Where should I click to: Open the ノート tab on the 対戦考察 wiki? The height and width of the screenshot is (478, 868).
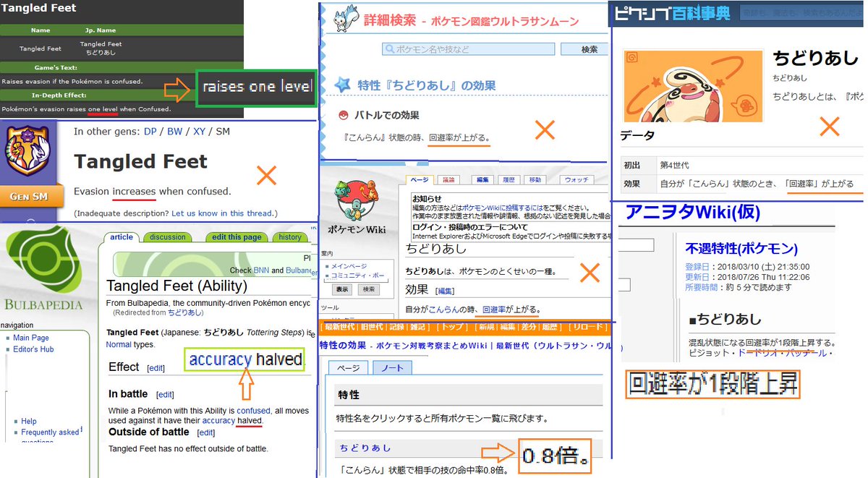[392, 367]
